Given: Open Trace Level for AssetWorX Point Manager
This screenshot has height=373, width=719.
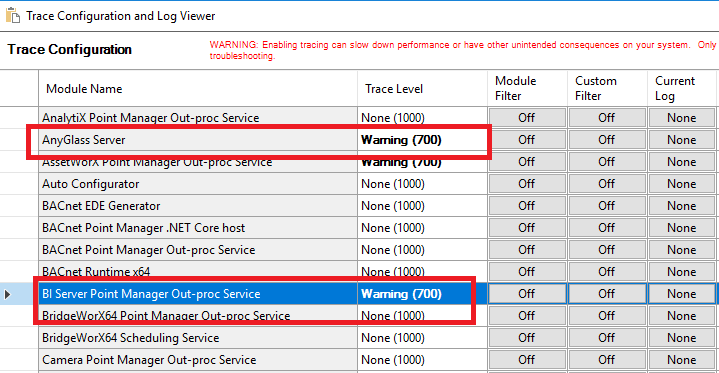Looking at the screenshot, I should click(422, 162).
